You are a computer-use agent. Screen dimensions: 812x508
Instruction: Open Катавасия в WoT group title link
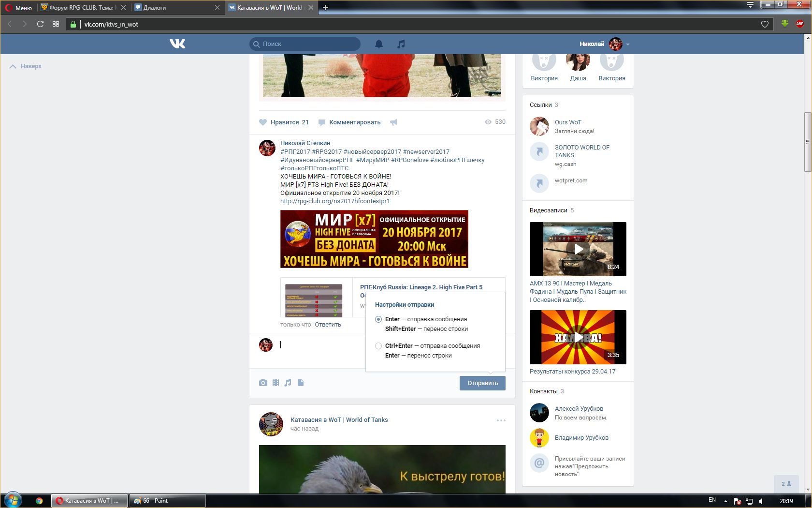click(339, 420)
